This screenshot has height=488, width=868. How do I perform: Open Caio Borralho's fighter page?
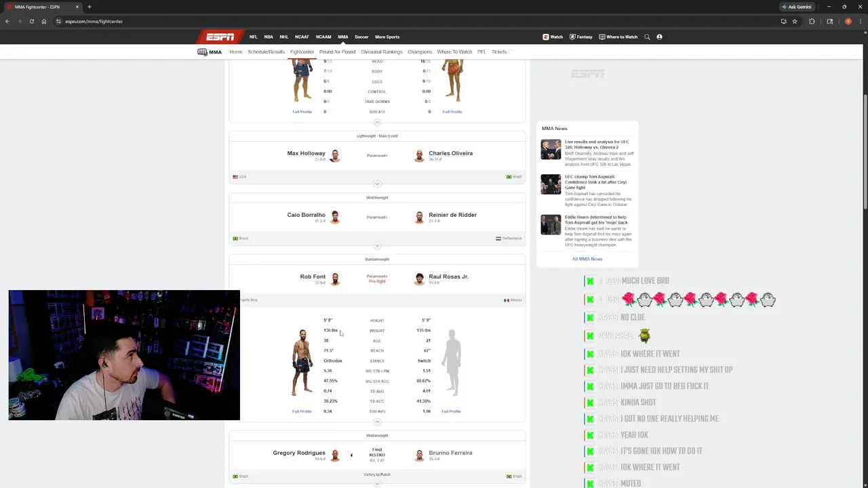[306, 215]
